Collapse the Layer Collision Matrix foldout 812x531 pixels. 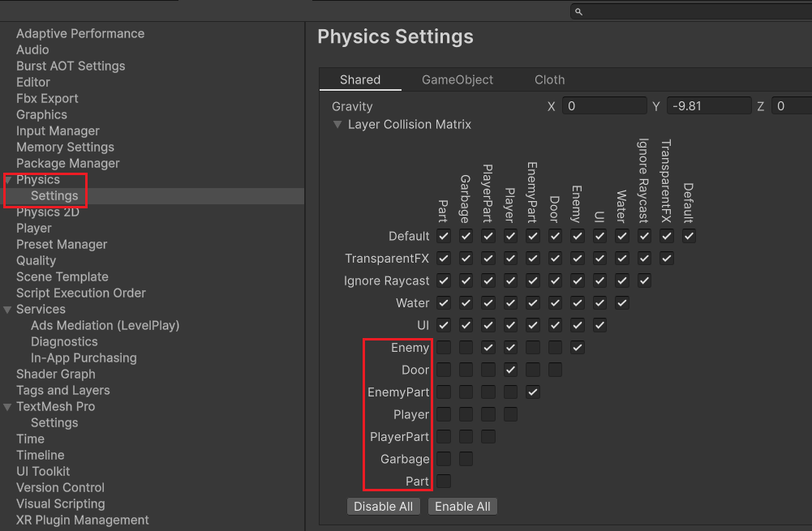coord(337,125)
